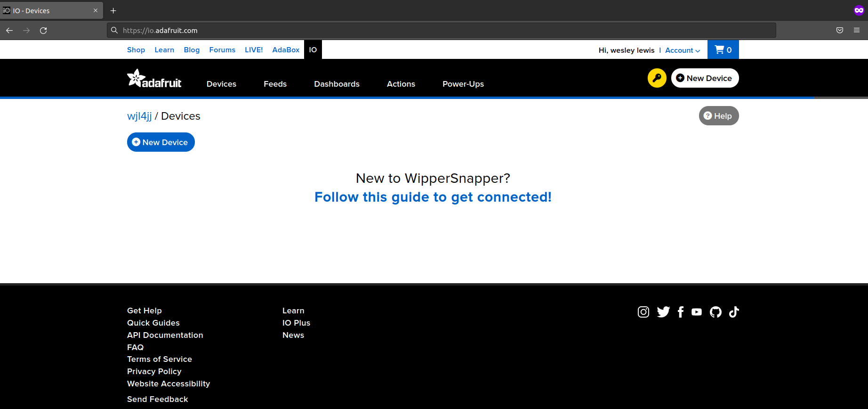Select the IO tab in top bar
Screen dimensions: 868x409
pos(313,49)
